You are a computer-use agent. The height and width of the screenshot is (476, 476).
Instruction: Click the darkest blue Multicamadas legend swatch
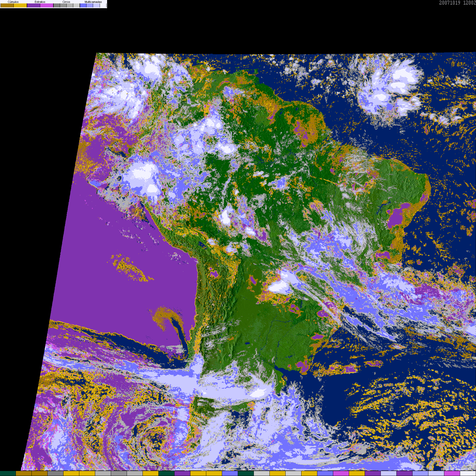pyautogui.click(x=83, y=5)
